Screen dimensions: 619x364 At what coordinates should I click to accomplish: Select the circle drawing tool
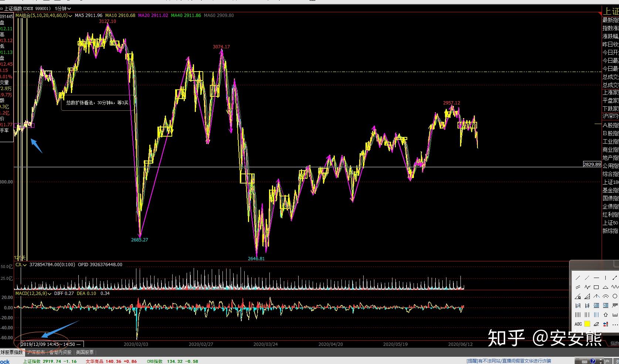(x=615, y=296)
